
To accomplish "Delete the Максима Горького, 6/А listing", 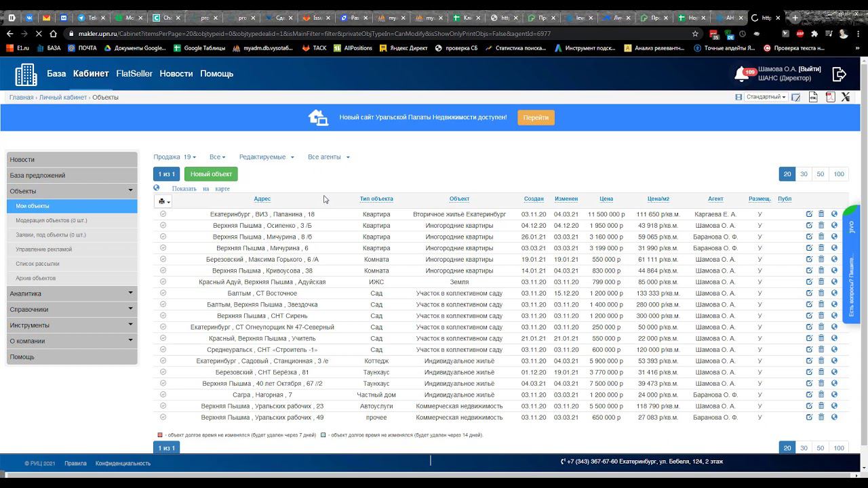I will click(821, 259).
